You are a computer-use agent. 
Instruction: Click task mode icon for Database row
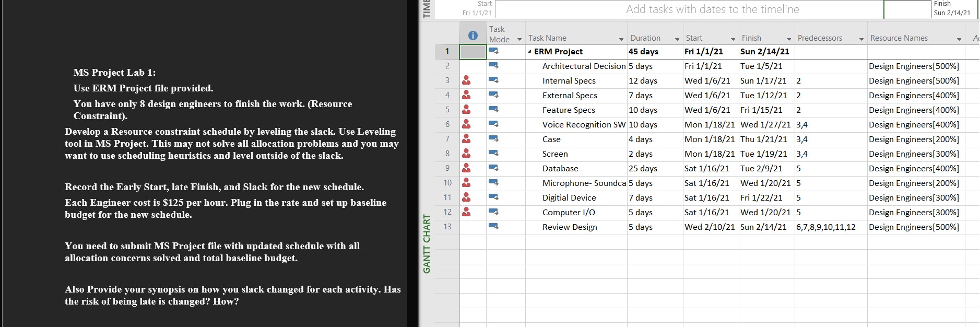pyautogui.click(x=493, y=168)
